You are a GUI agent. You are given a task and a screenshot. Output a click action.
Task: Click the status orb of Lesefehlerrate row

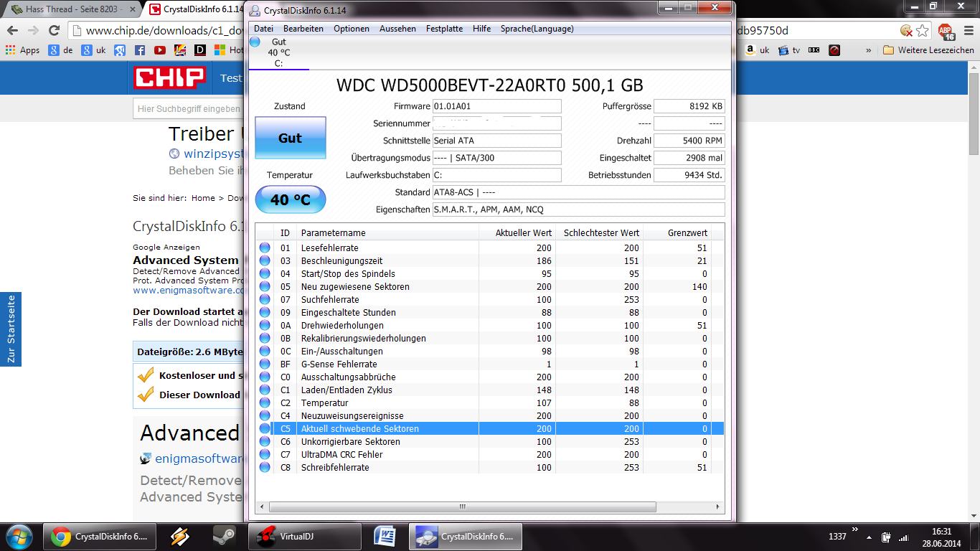[265, 248]
